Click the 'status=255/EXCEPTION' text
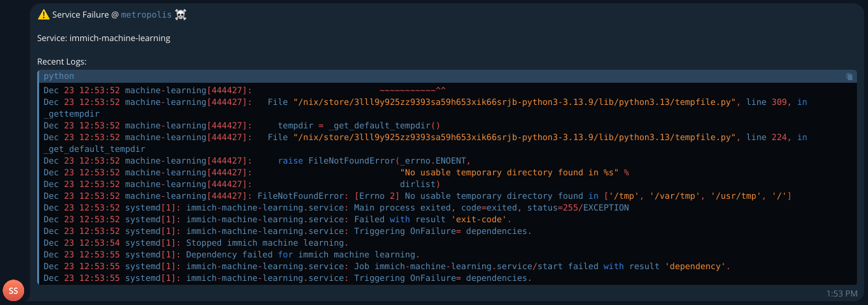868x305 pixels. click(575, 208)
